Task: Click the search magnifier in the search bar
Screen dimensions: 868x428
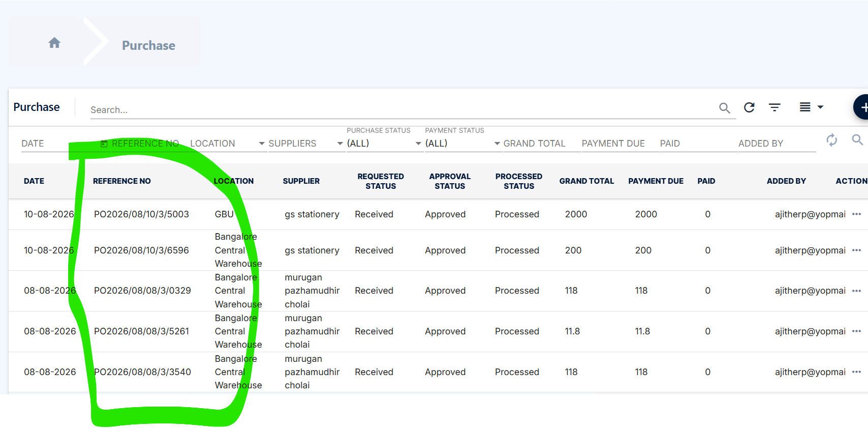Action: click(x=725, y=108)
